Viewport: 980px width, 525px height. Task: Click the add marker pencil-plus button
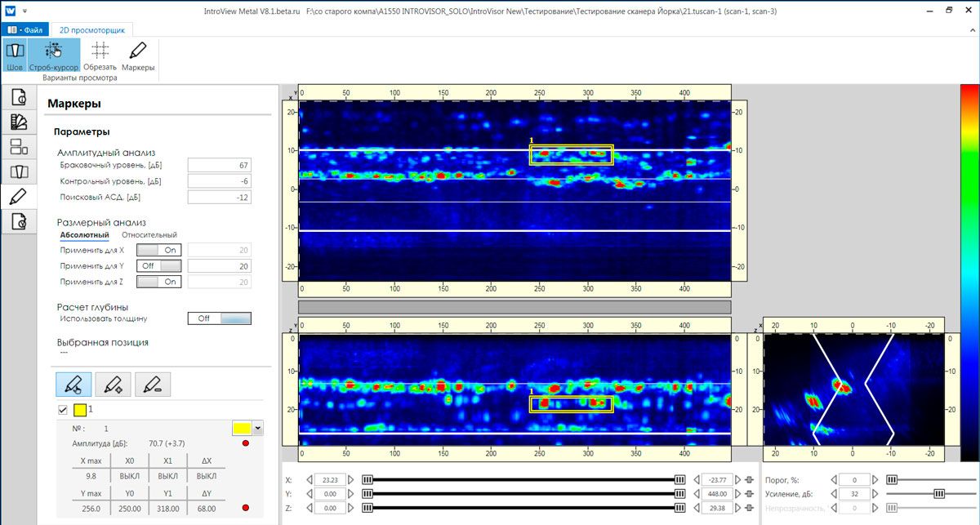click(113, 384)
